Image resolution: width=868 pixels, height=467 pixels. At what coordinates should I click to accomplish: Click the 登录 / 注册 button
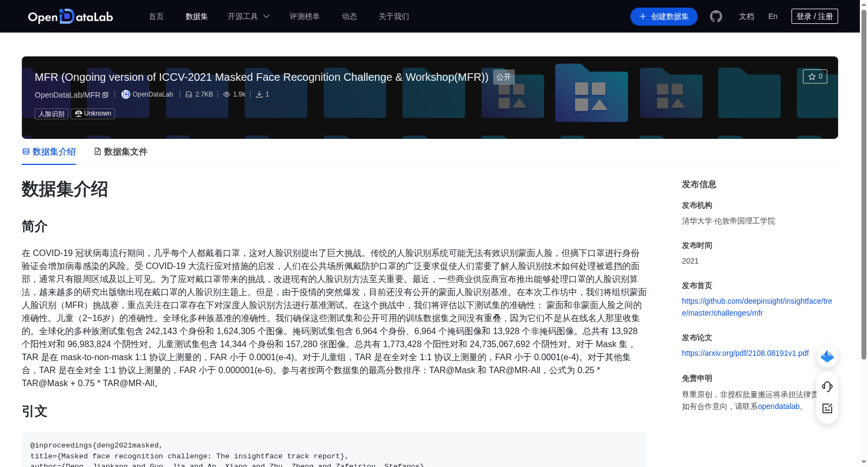pyautogui.click(x=815, y=16)
